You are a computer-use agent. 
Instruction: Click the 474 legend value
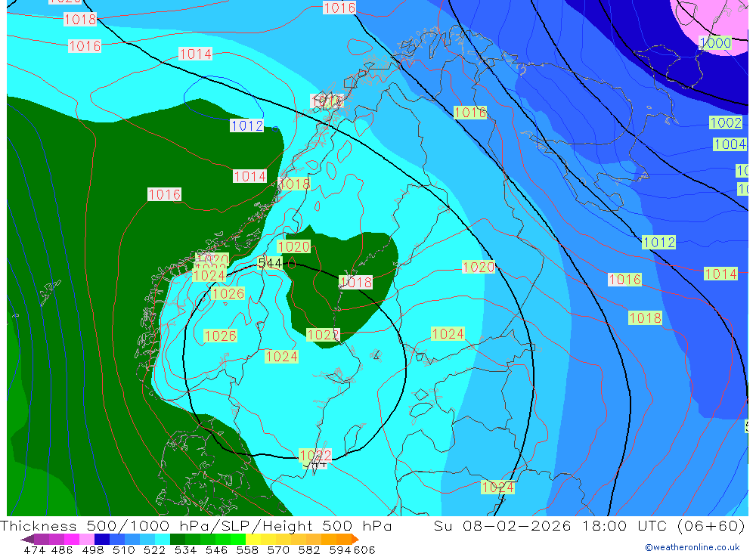[x=35, y=549]
